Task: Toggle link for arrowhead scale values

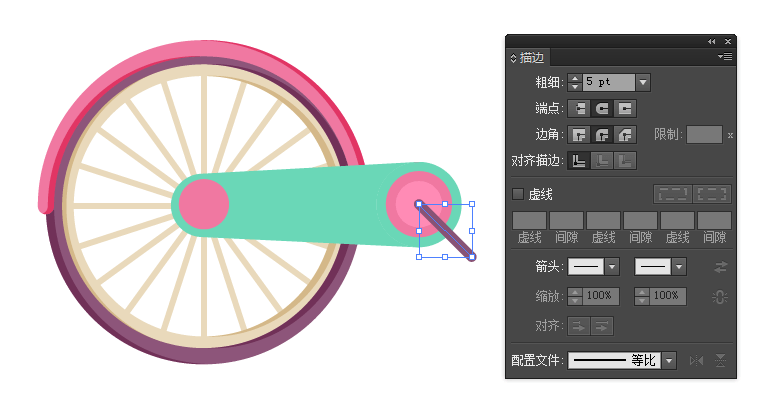Action: (720, 297)
